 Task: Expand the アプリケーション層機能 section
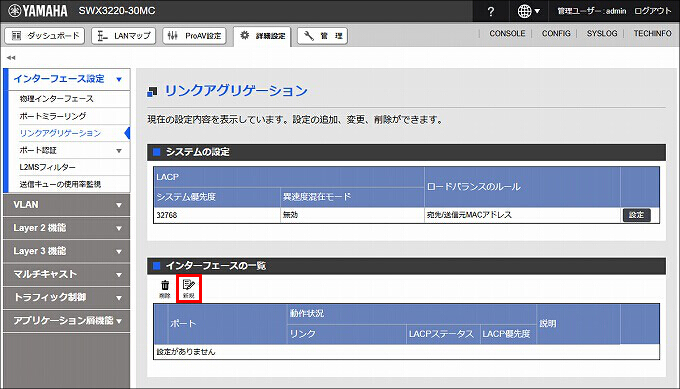[x=66, y=320]
